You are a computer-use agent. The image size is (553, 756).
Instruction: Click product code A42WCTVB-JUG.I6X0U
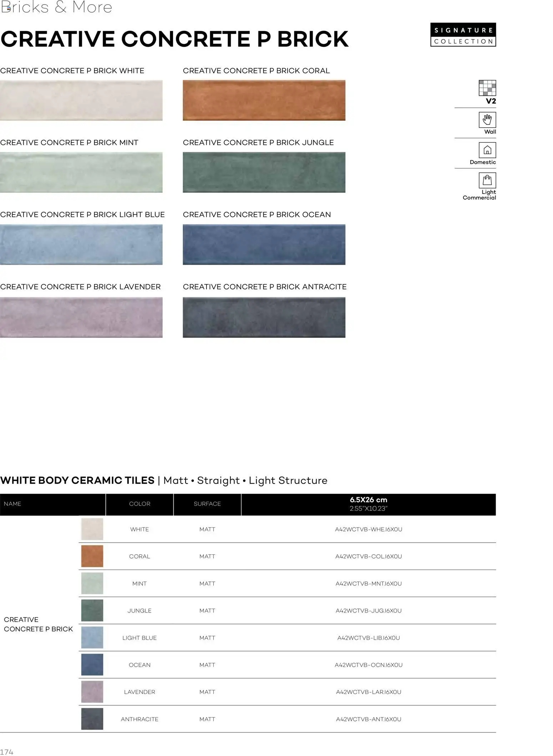click(369, 611)
